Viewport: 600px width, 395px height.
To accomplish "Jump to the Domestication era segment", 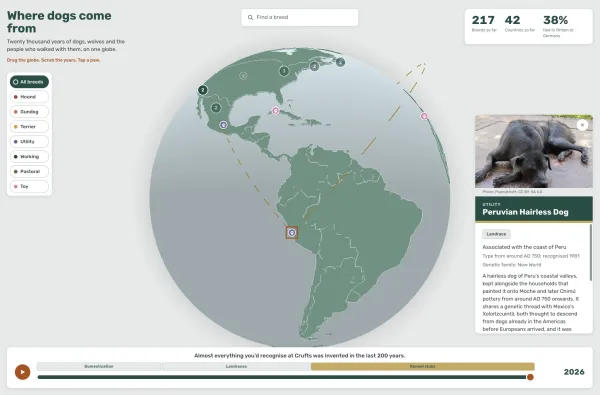I will [99, 366].
